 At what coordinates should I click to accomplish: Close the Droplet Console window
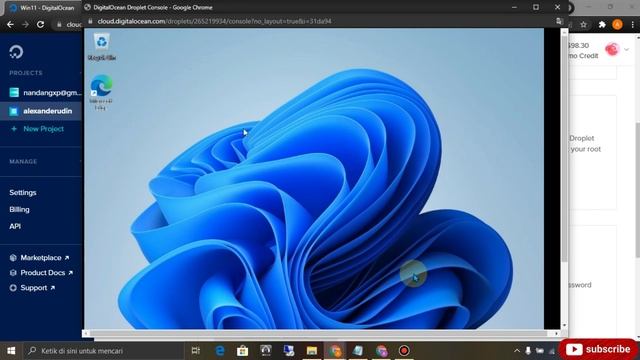558,7
